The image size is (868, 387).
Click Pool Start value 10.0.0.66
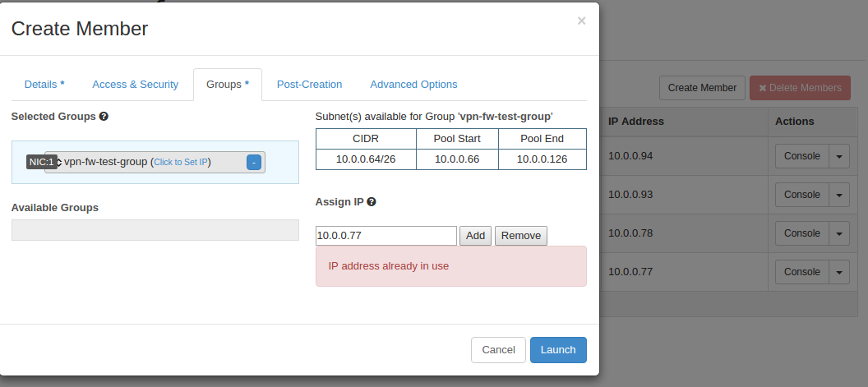click(x=457, y=159)
